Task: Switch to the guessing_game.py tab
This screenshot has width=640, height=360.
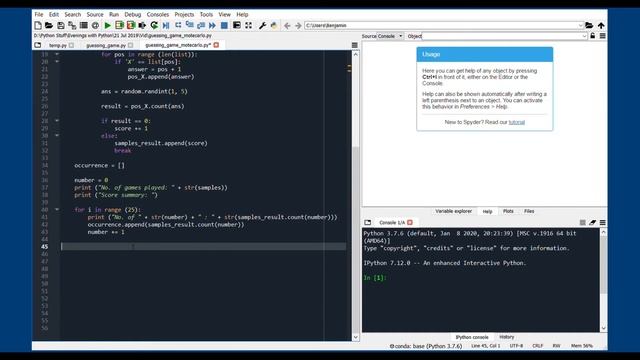Action: point(106,45)
